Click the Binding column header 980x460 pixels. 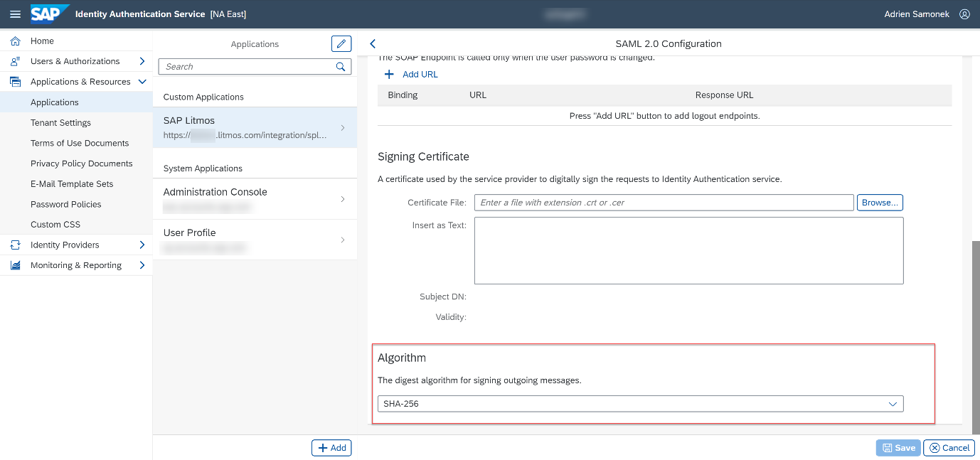403,95
